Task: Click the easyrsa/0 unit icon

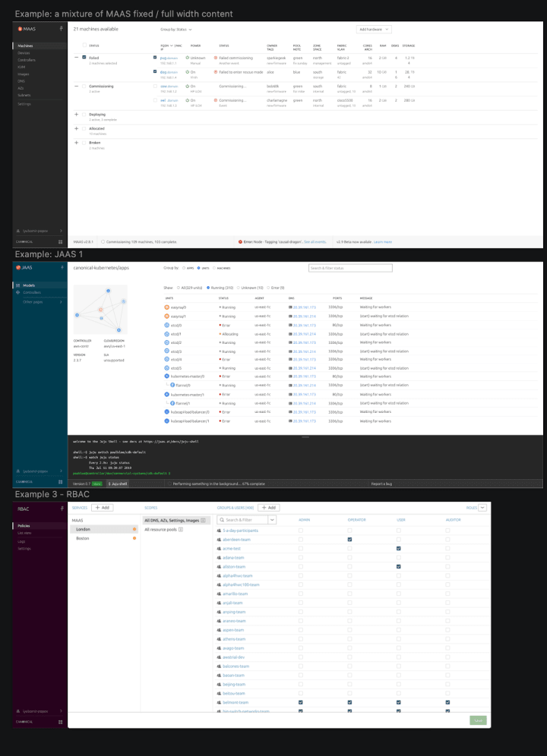Action: (166, 307)
